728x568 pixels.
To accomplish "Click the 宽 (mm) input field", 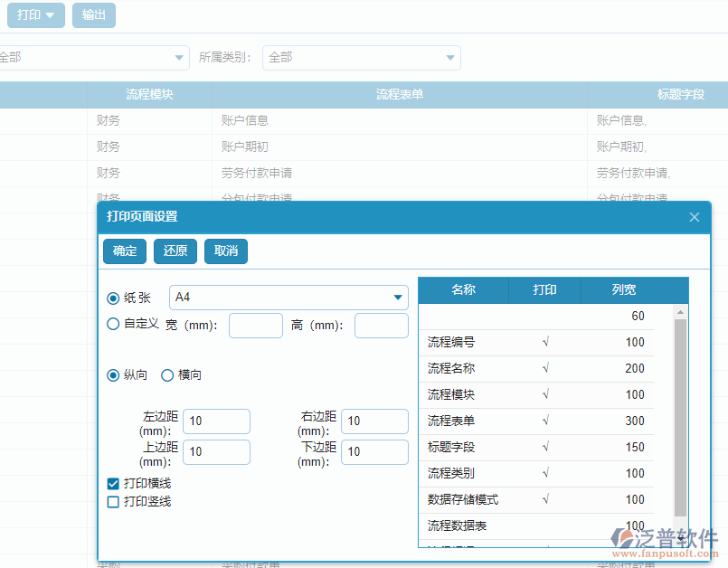I will point(255,325).
